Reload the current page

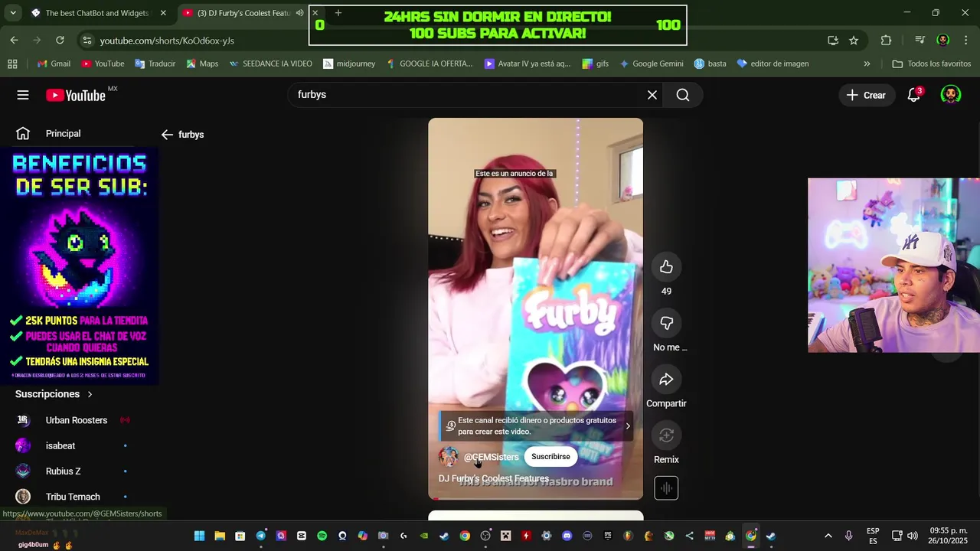(x=60, y=41)
